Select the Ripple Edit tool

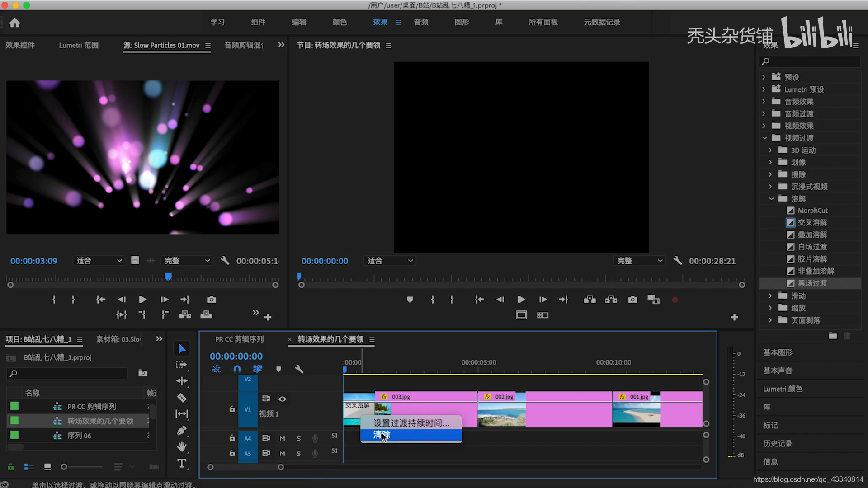click(x=182, y=381)
